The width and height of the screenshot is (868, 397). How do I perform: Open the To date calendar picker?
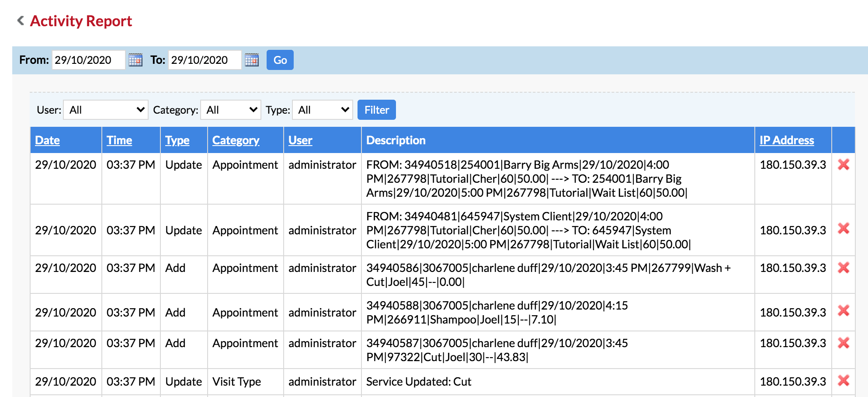click(x=252, y=60)
